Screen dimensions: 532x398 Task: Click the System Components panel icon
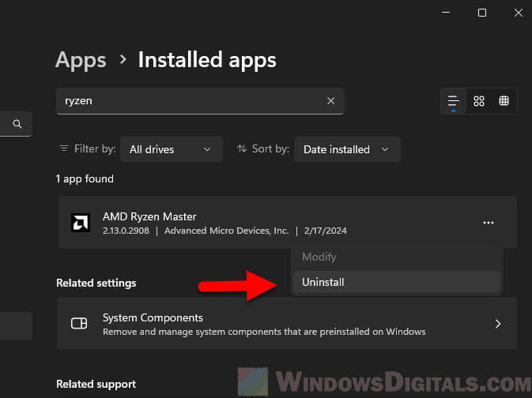79,324
